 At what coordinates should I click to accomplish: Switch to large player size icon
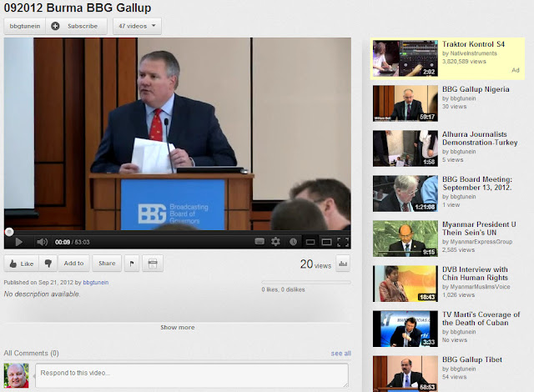(x=326, y=242)
